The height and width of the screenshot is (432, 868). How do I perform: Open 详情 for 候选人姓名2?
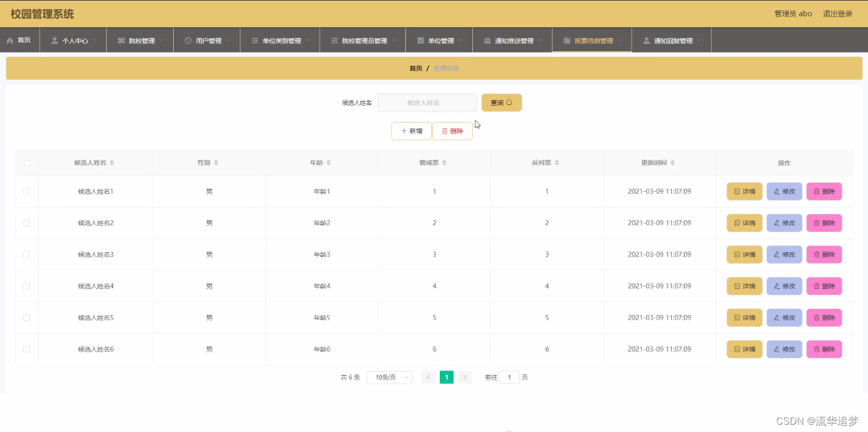[x=744, y=223]
